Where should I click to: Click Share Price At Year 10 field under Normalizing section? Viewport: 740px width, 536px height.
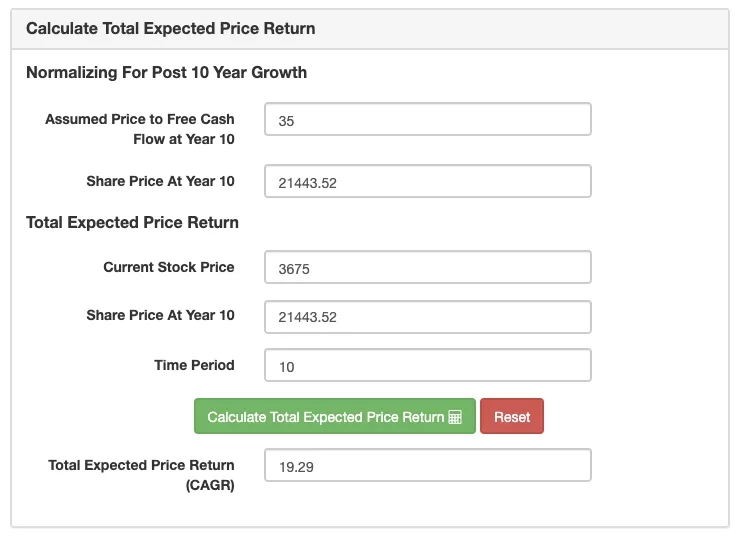428,182
